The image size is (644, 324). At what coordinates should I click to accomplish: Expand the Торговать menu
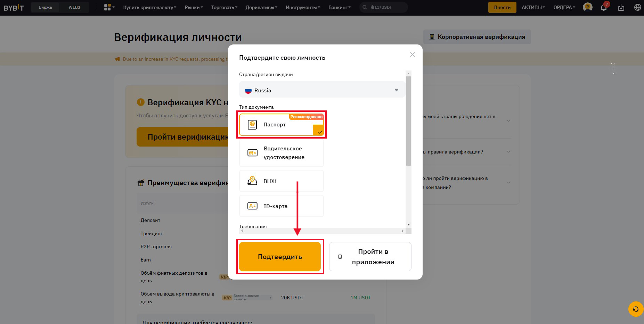pos(224,7)
